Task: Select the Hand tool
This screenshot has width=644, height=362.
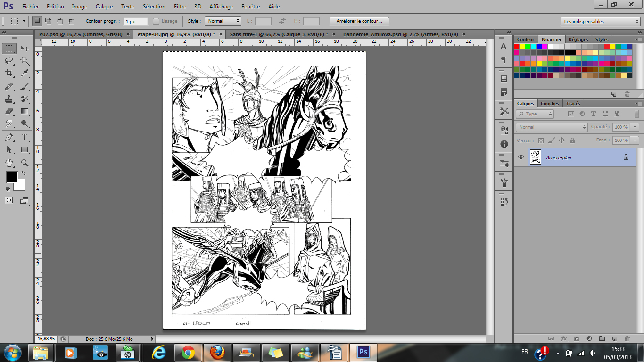Action: coord(9,163)
